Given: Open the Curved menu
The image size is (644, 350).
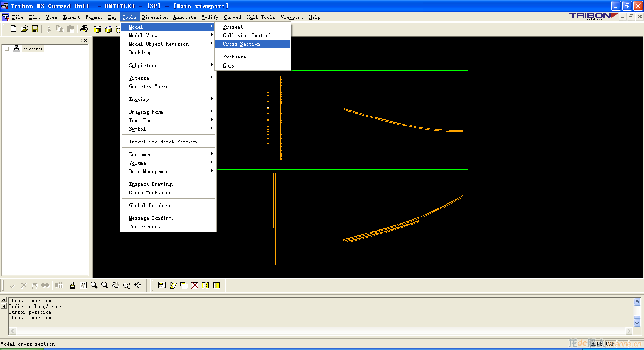Looking at the screenshot, I should click(x=232, y=17).
